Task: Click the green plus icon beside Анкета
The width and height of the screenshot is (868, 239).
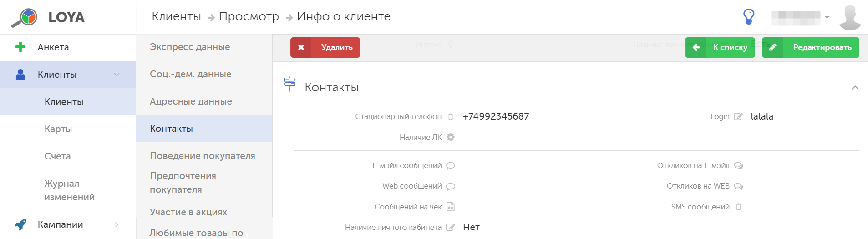Action: [x=20, y=47]
